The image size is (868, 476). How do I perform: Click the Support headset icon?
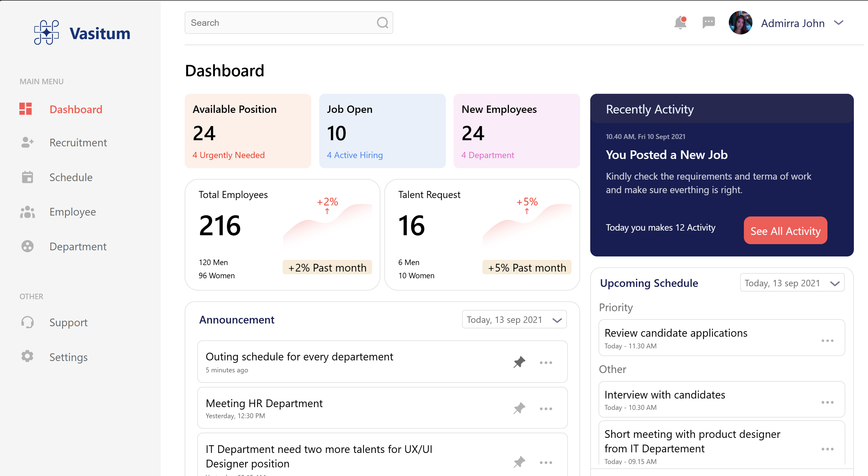pyautogui.click(x=27, y=322)
